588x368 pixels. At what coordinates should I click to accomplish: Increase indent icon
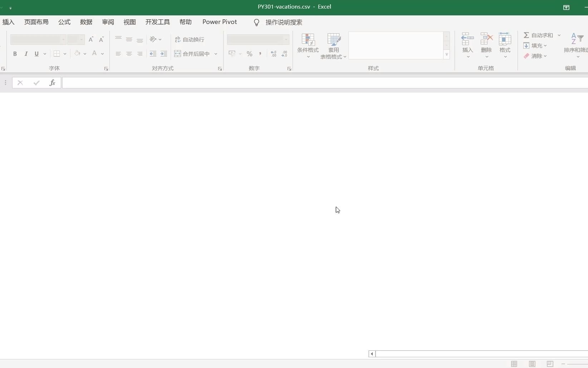click(x=164, y=54)
